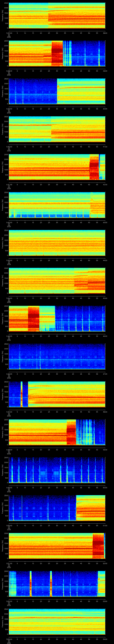
Task: Select the spectrogram panel starting at 5:44:00
Action: [x=57, y=281]
